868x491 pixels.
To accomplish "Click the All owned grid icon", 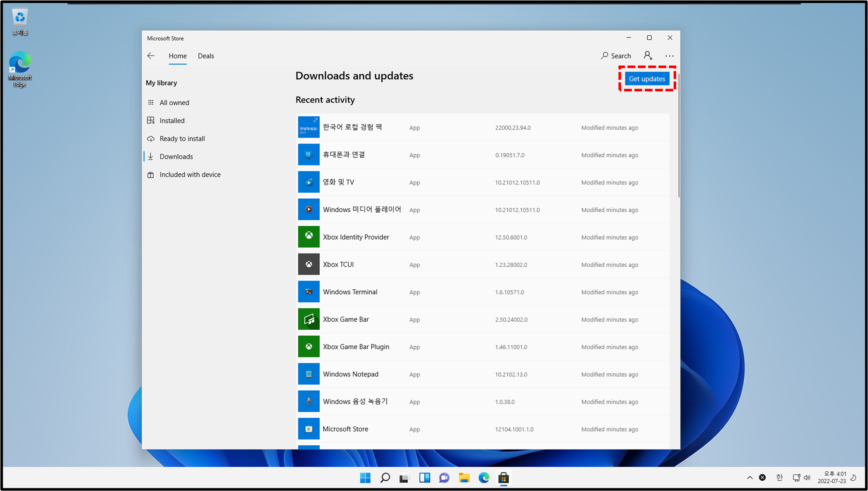I will tap(151, 103).
